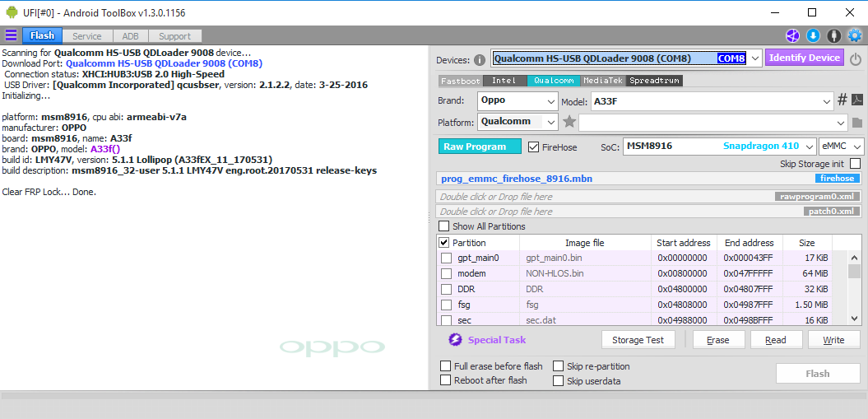Image resolution: width=868 pixels, height=419 pixels.
Task: Select the Spreadtrum mode tab
Action: (654, 81)
